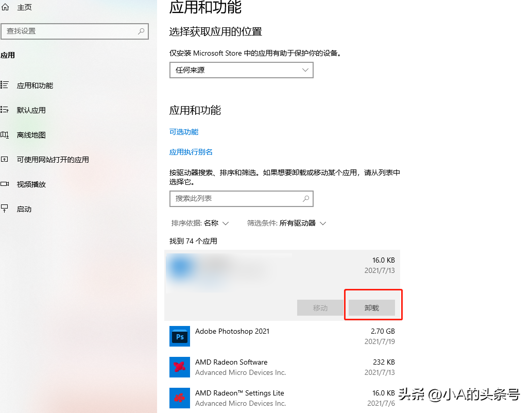Click the 2.70 GB size value
Screen dimensions: 532x413
[383, 331]
